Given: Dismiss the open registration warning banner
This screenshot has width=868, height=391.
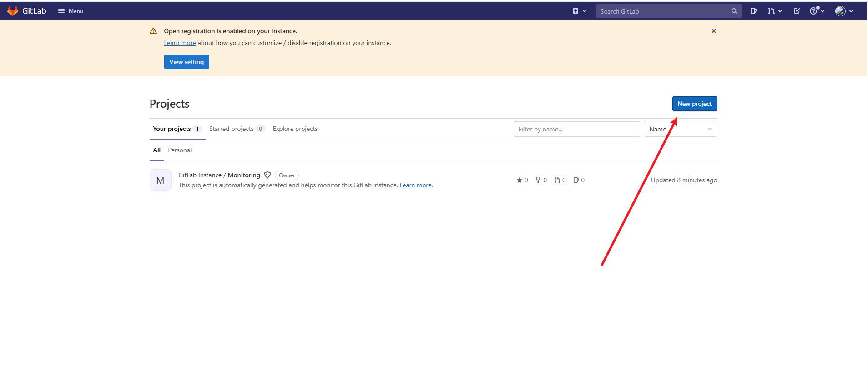Looking at the screenshot, I should (714, 31).
